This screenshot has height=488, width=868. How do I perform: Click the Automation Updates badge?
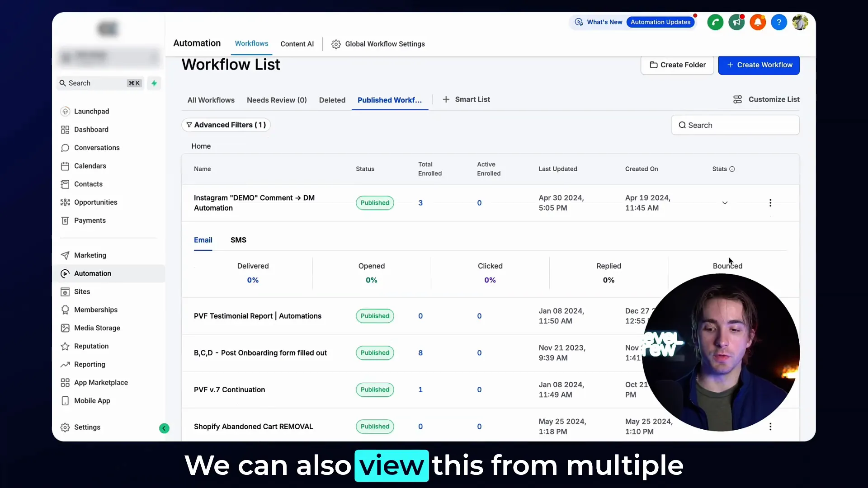660,22
